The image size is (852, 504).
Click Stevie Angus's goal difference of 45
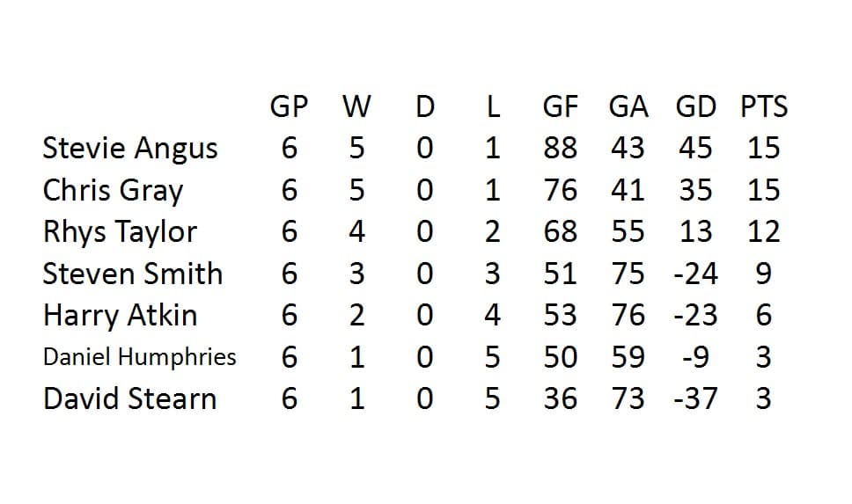click(x=695, y=148)
